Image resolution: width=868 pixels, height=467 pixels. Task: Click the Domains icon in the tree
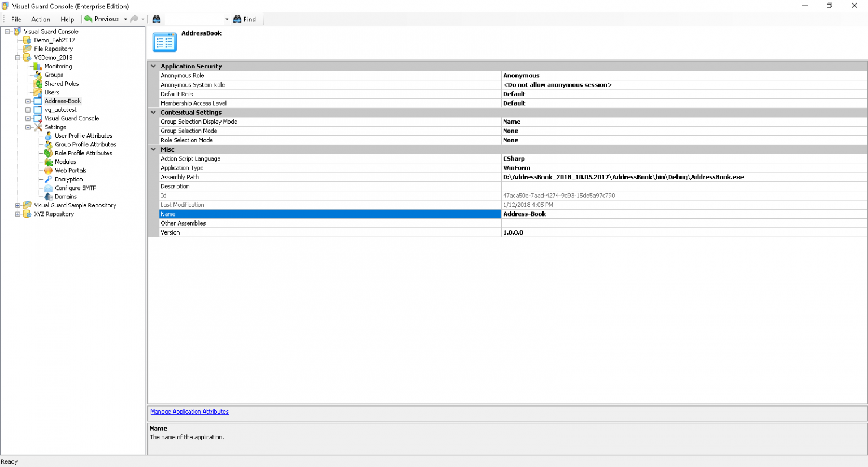[x=49, y=197]
